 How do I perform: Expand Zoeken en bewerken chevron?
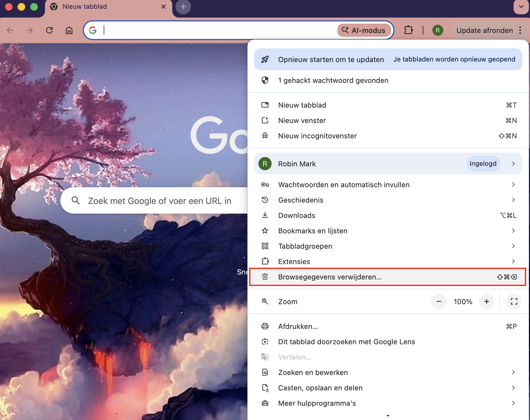514,372
